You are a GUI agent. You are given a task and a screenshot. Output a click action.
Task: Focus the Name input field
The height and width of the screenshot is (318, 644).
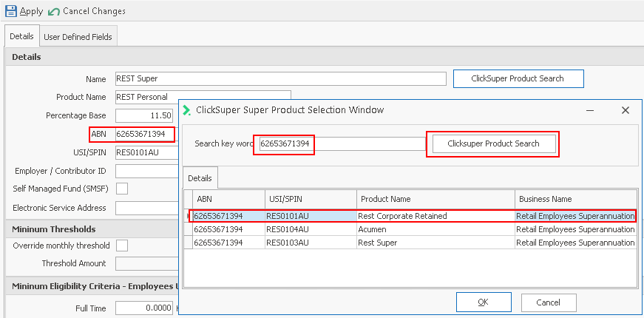point(280,78)
